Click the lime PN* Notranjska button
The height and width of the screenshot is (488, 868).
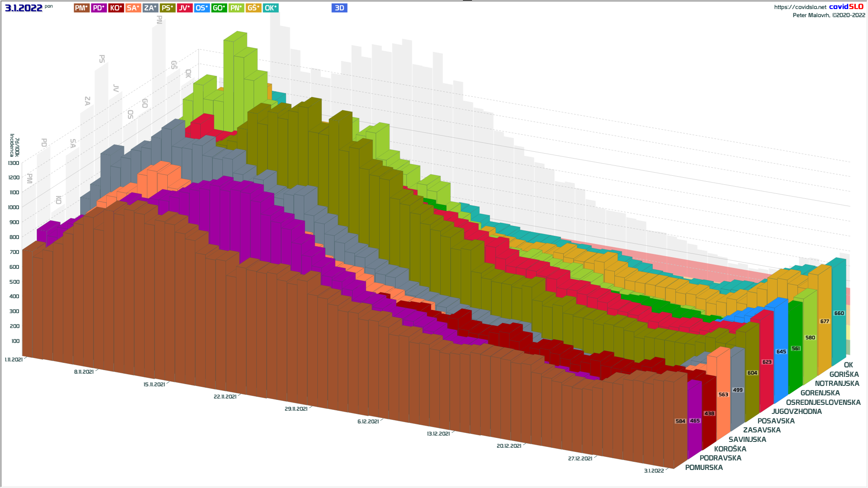pos(236,8)
